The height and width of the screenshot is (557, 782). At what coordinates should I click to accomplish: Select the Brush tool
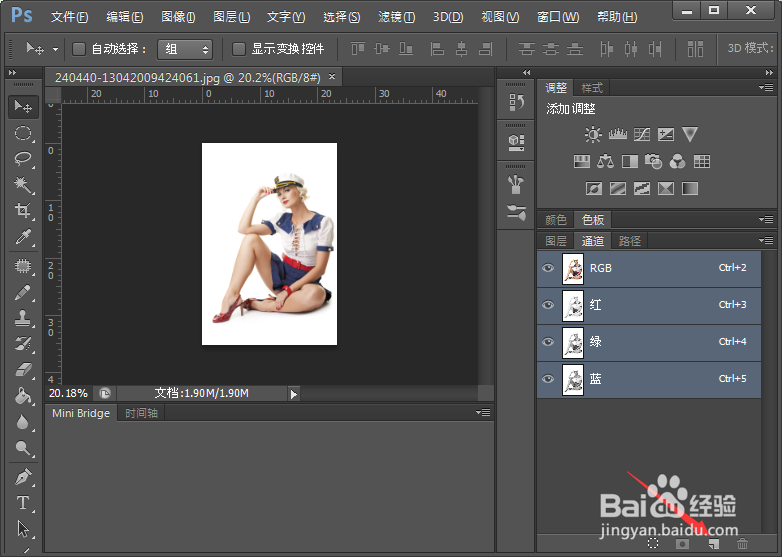point(23,292)
